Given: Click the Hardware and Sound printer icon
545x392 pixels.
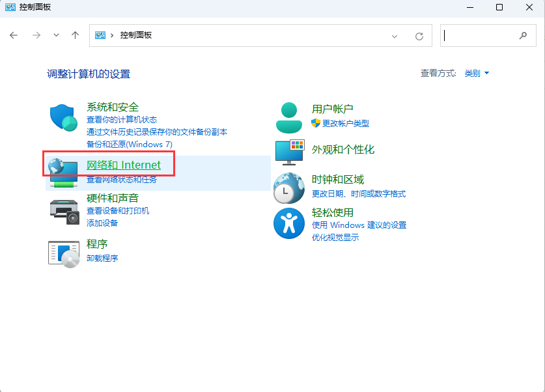Looking at the screenshot, I should 64,210.
